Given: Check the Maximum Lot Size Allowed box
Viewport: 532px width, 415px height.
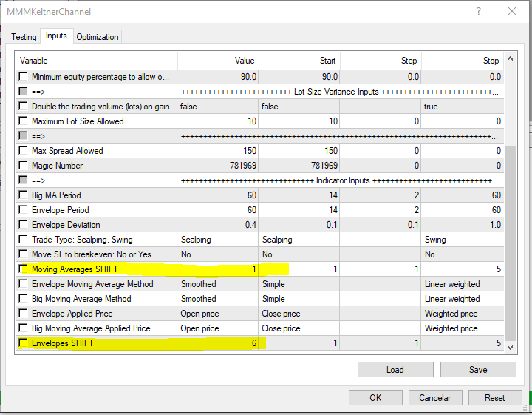Looking at the screenshot, I should [23, 121].
